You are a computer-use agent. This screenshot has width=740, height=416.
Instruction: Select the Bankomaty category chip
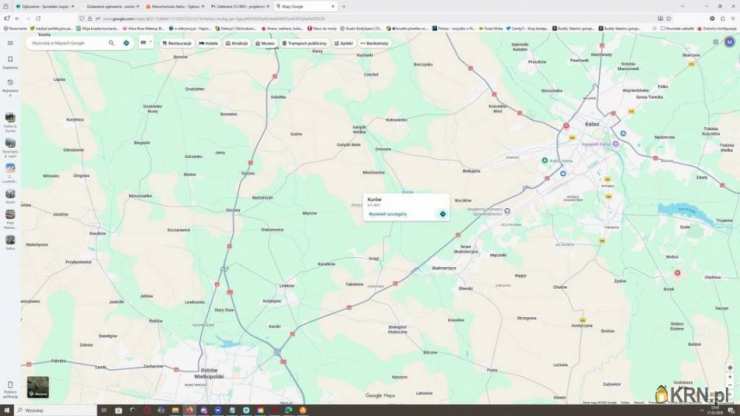(x=375, y=43)
